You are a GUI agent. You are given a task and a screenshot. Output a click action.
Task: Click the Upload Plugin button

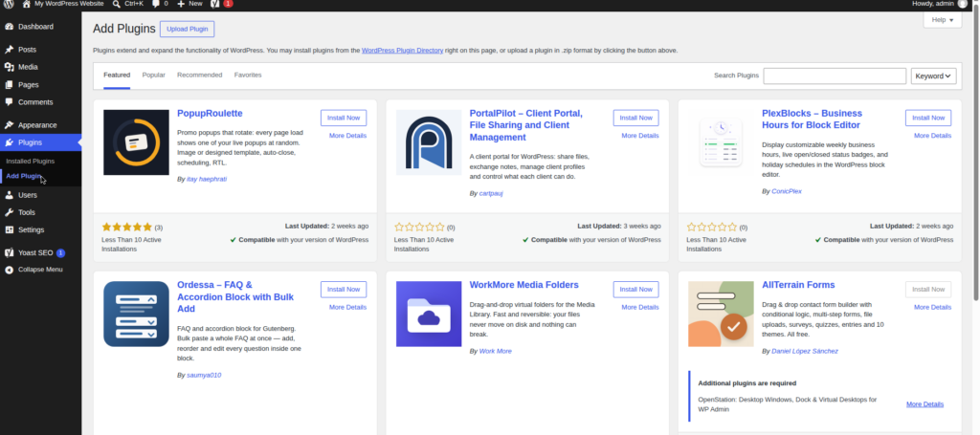187,29
